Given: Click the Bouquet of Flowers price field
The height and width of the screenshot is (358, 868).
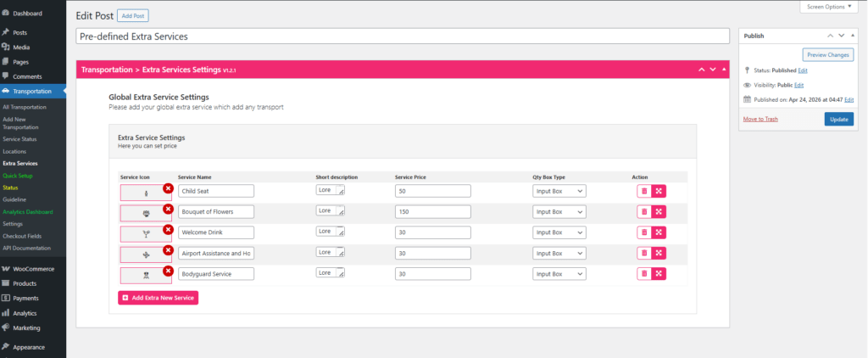Looking at the screenshot, I should click(x=433, y=212).
